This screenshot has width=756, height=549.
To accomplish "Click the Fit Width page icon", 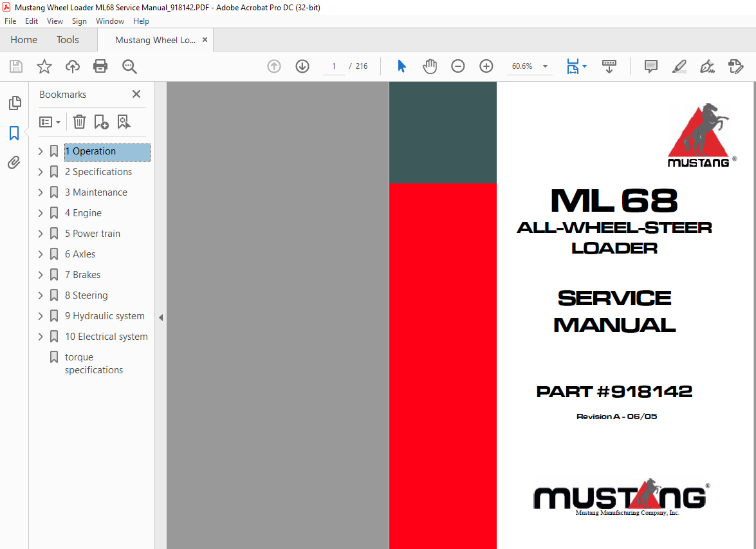I will tap(572, 66).
